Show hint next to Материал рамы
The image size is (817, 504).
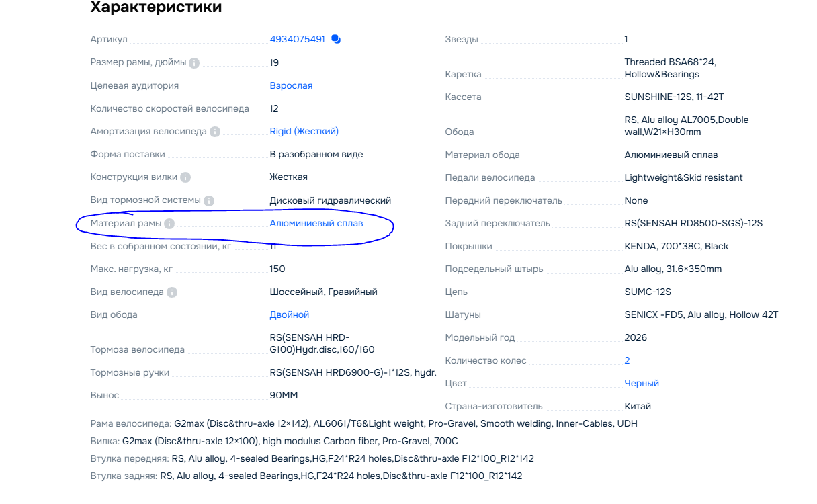(169, 224)
